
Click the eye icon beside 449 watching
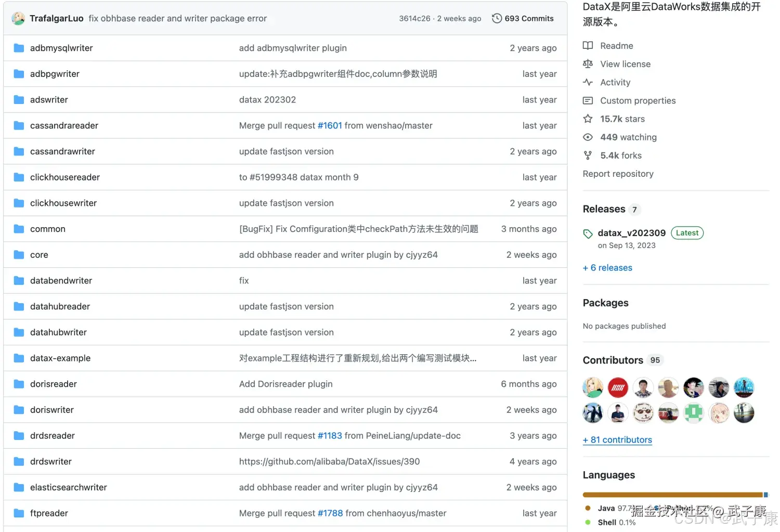point(588,137)
